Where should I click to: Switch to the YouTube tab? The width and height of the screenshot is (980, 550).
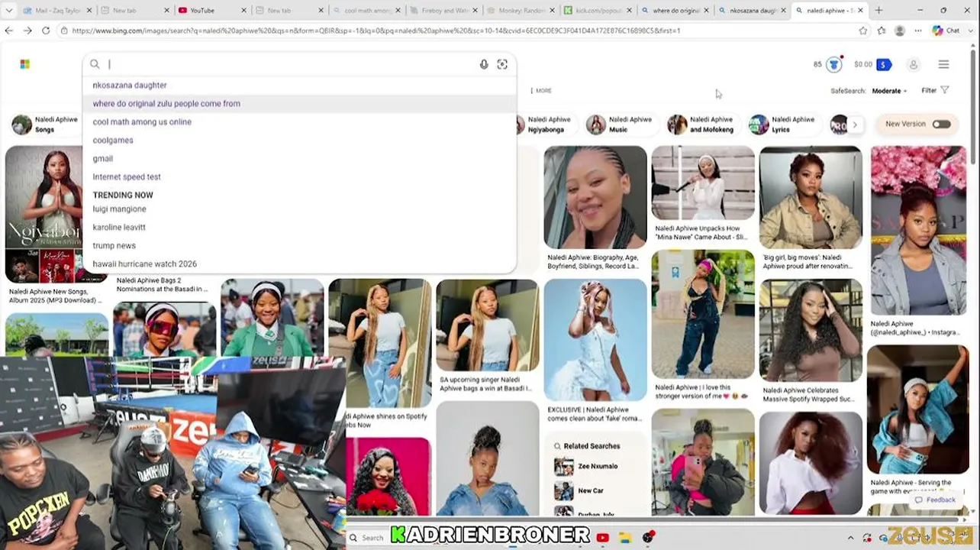point(211,11)
